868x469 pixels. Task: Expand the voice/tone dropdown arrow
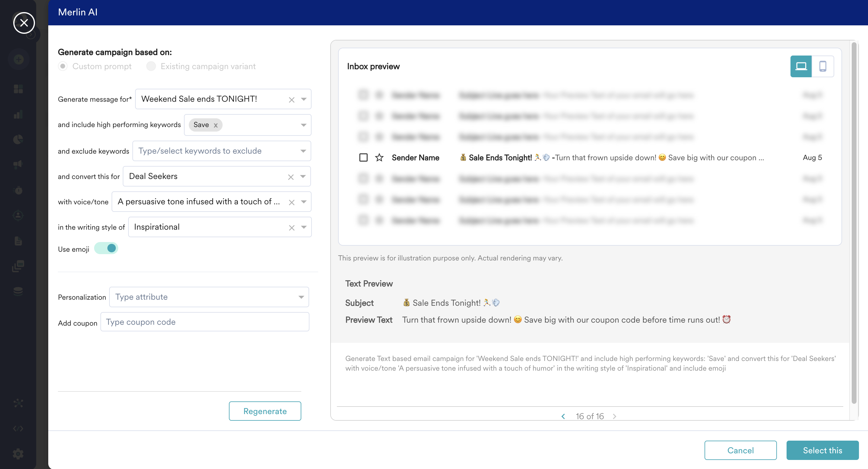tap(304, 202)
